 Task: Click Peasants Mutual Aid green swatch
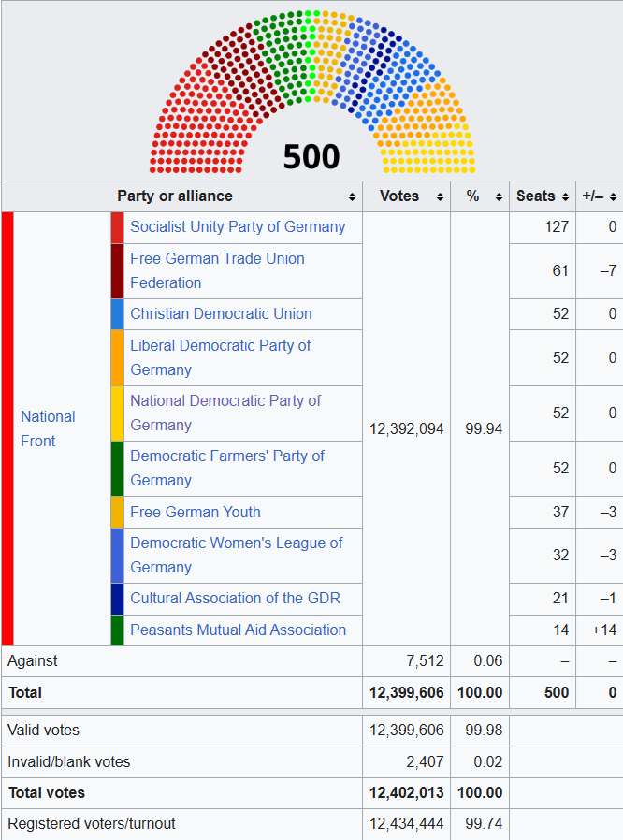tap(117, 630)
